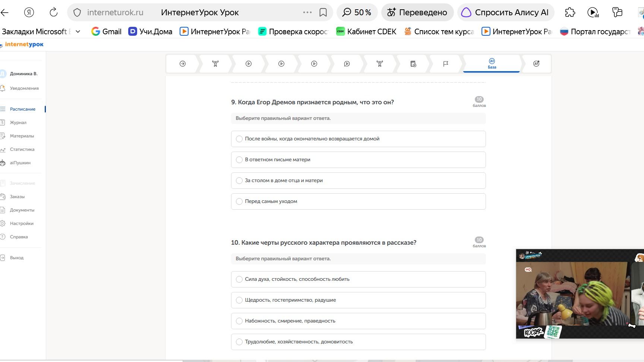This screenshot has height=362, width=644.
Task: Open the Gmail bookmark
Action: (107, 32)
